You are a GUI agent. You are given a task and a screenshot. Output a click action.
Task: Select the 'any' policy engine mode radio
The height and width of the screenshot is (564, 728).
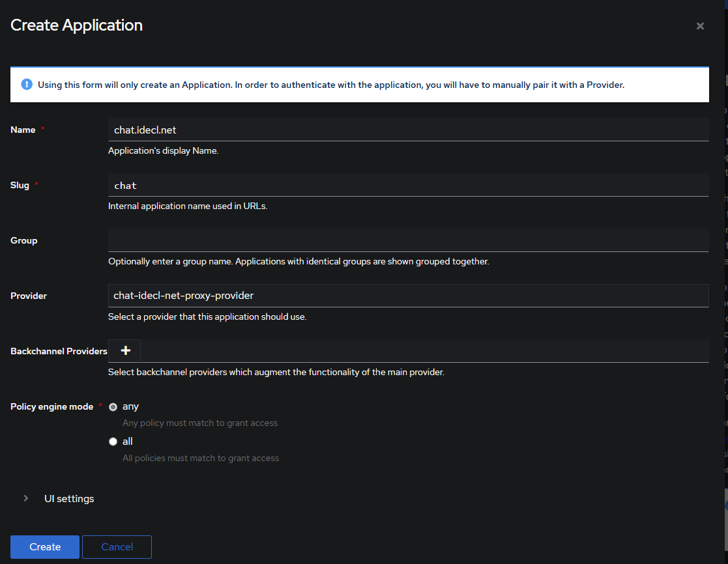(113, 406)
